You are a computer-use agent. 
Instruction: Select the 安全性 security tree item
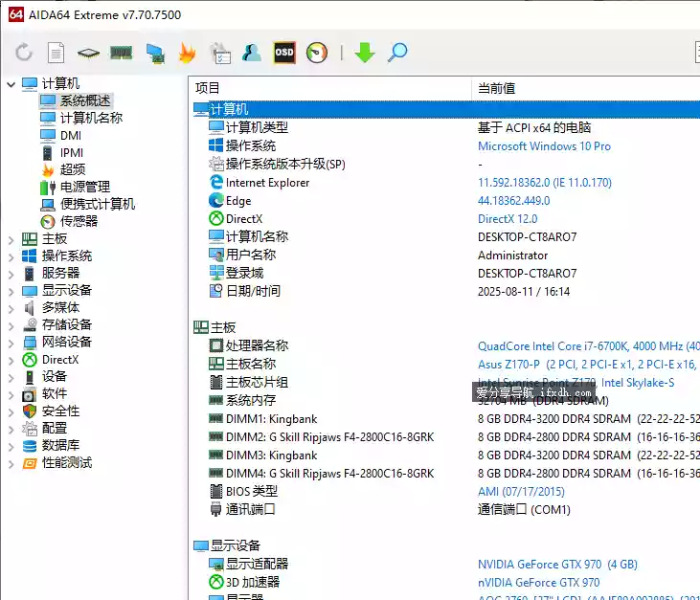(51, 411)
